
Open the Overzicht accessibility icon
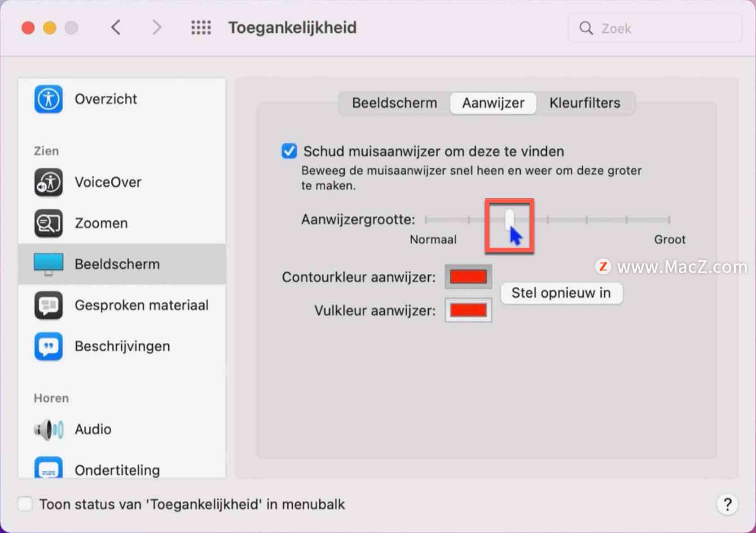[48, 99]
